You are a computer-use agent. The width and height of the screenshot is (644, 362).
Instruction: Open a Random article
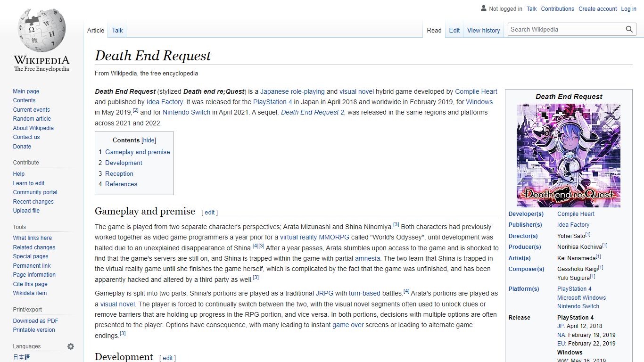32,119
